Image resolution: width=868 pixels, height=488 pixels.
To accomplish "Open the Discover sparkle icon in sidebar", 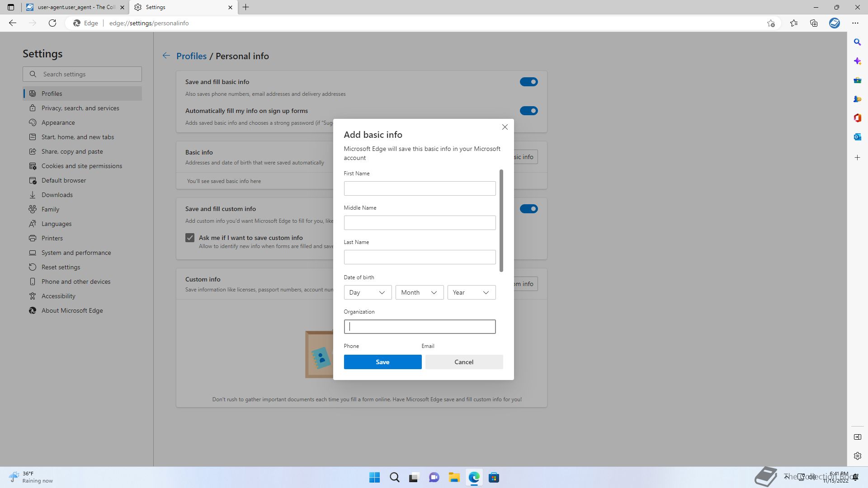I will point(857,61).
